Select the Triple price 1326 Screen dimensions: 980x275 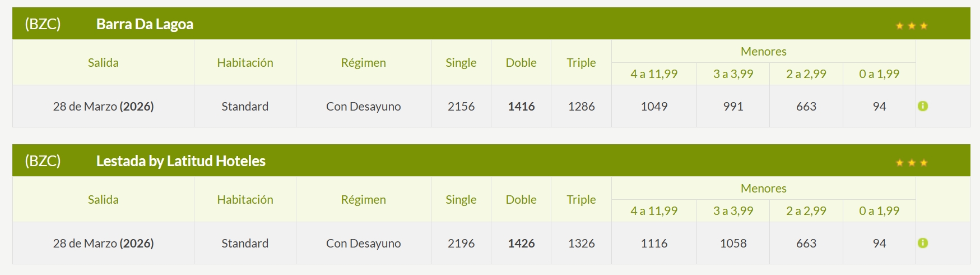point(581,243)
